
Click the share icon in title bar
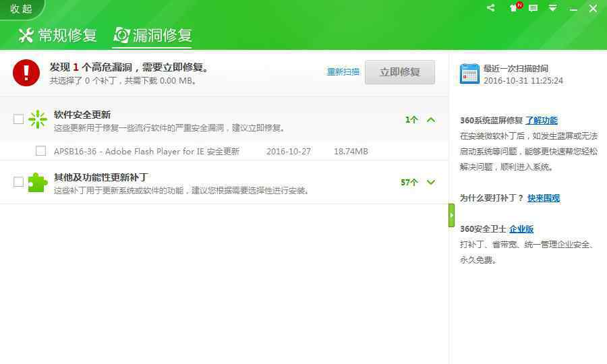(x=491, y=7)
